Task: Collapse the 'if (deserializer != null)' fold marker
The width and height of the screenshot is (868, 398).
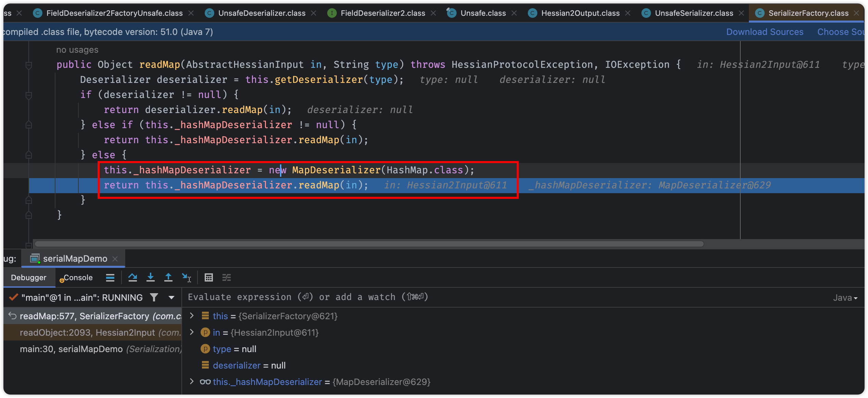Action: (x=29, y=95)
